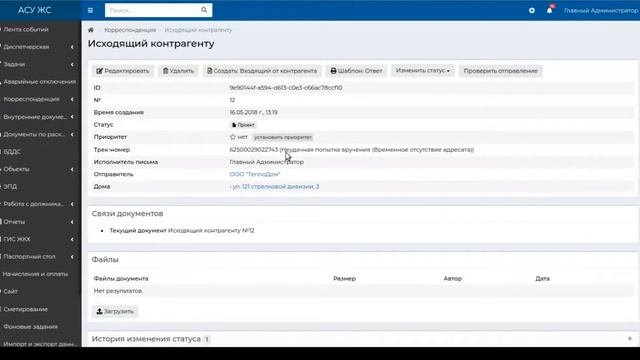Open Импорт и экспорт данных in sidebar
The width and height of the screenshot is (640, 360).
pos(40,344)
